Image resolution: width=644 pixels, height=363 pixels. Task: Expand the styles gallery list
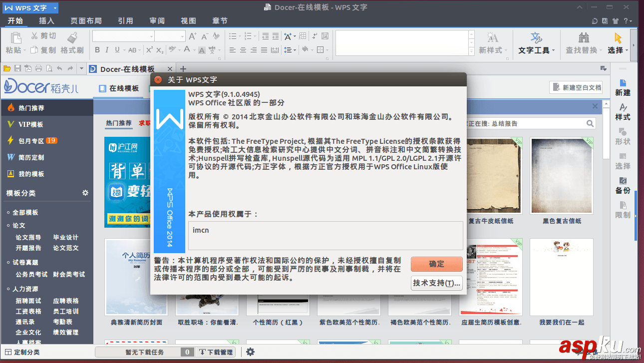click(471, 52)
